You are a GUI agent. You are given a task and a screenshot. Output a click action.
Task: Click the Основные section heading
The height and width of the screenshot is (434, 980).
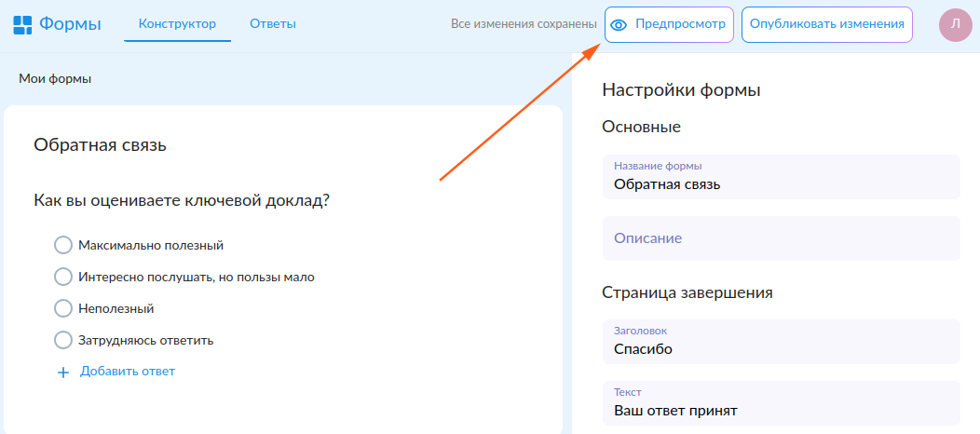[x=641, y=128]
